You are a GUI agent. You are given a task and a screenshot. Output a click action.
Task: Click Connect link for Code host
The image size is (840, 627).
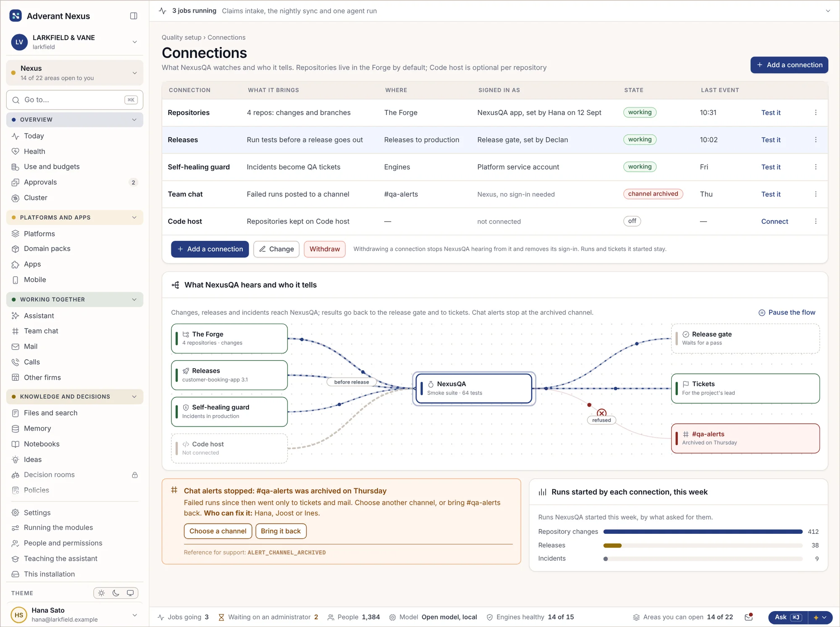tap(774, 222)
